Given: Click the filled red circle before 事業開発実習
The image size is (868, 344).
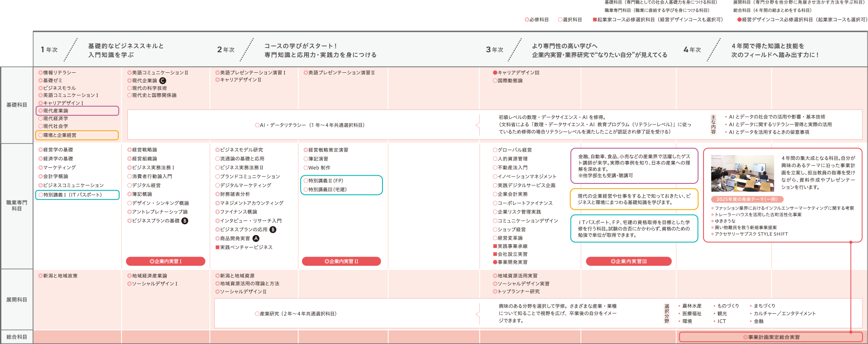Looking at the screenshot, I should point(495,262).
